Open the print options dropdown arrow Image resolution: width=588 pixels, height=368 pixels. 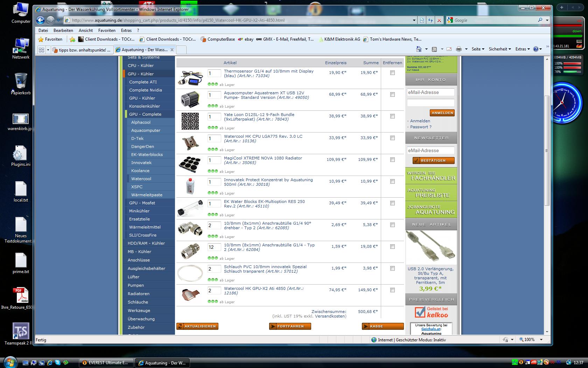(466, 49)
